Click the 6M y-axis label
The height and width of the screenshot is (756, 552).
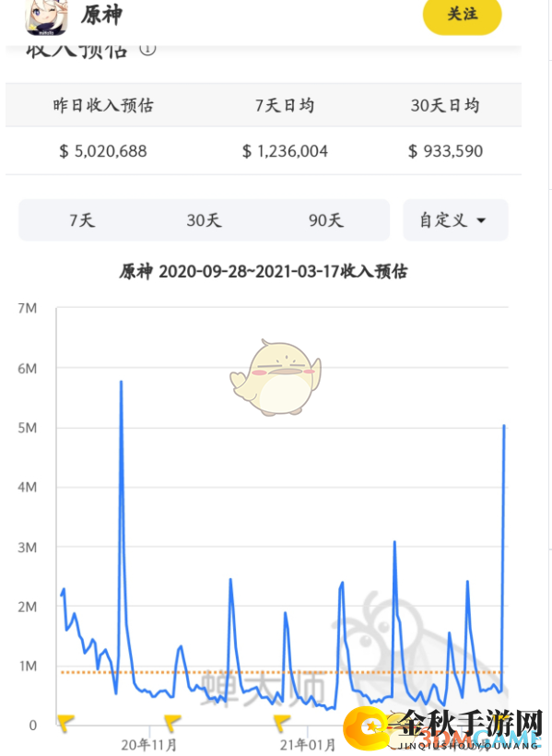tap(28, 369)
